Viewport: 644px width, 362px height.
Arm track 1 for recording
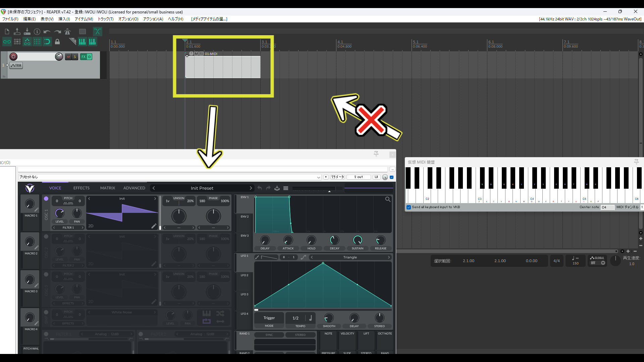point(13,57)
